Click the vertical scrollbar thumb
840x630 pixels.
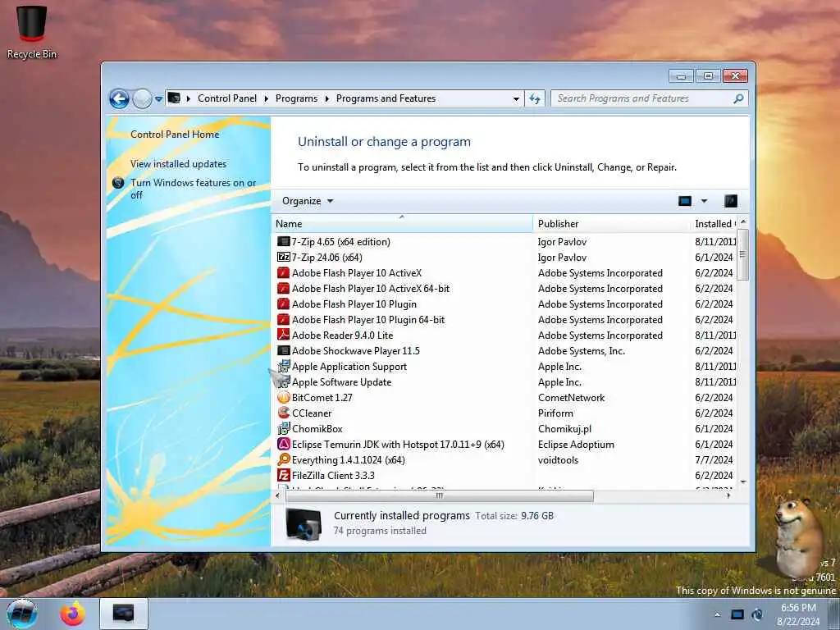pyautogui.click(x=742, y=254)
